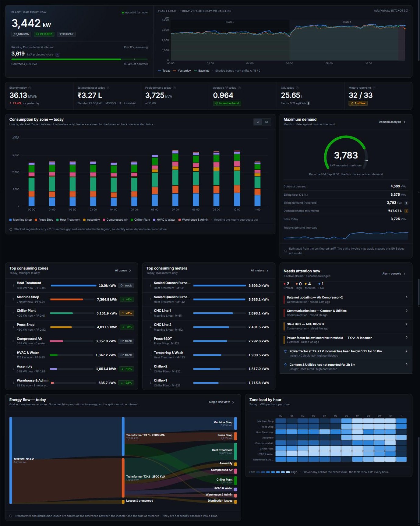Screen dimensions: 420x526
Task: Click the insight icon for TX-2 power factor below 0.95
Action: (x=285, y=351)
